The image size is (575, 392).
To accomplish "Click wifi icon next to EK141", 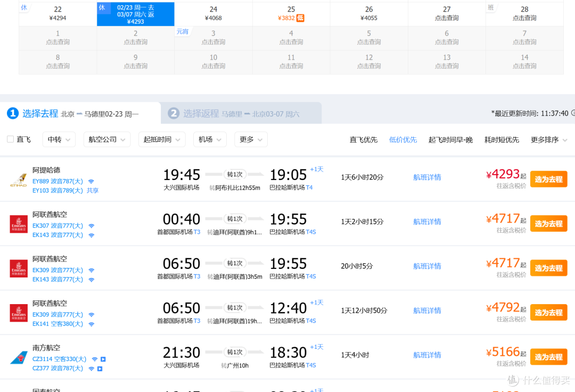I will 92,324.
